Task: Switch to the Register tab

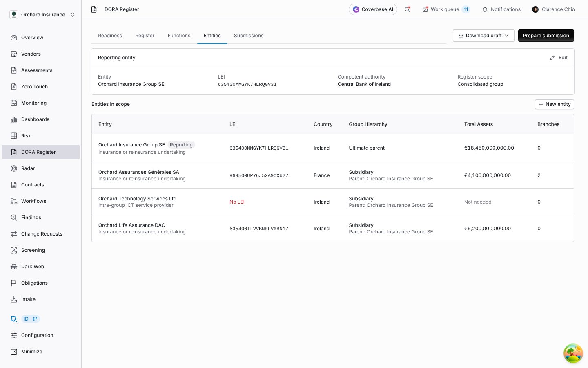Action: 145,36
